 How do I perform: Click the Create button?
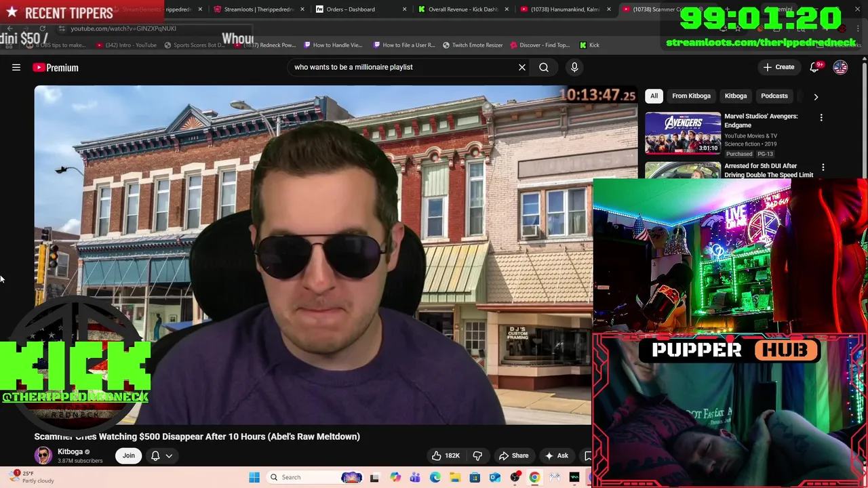point(778,67)
